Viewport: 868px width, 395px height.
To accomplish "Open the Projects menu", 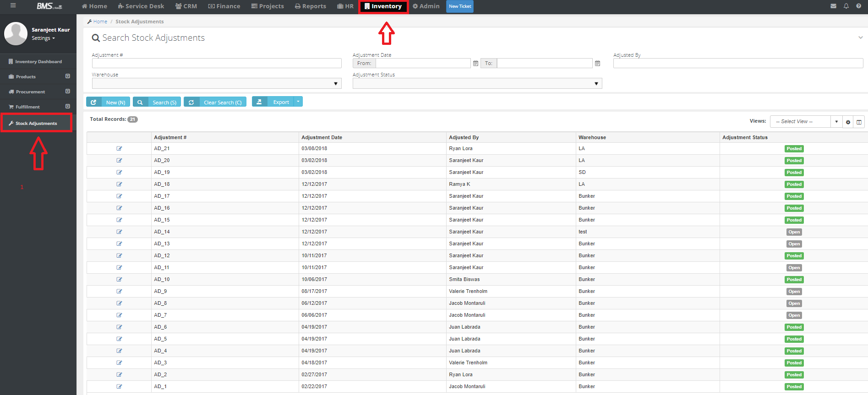I will [267, 6].
